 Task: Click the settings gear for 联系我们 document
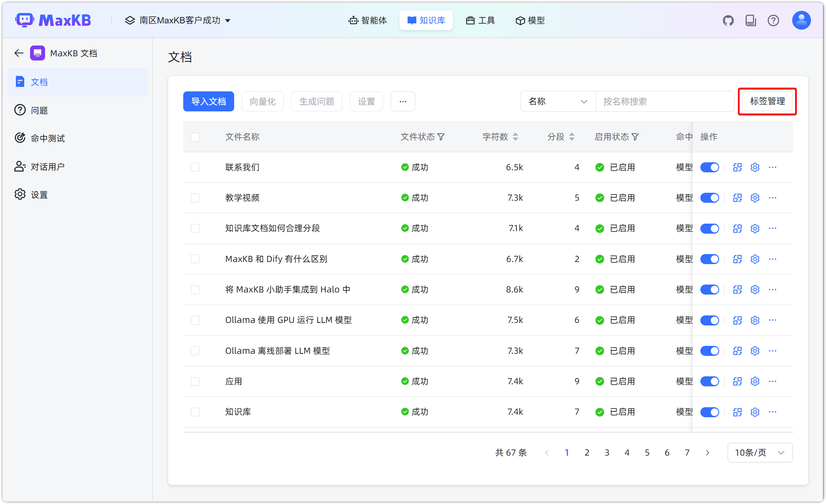755,167
